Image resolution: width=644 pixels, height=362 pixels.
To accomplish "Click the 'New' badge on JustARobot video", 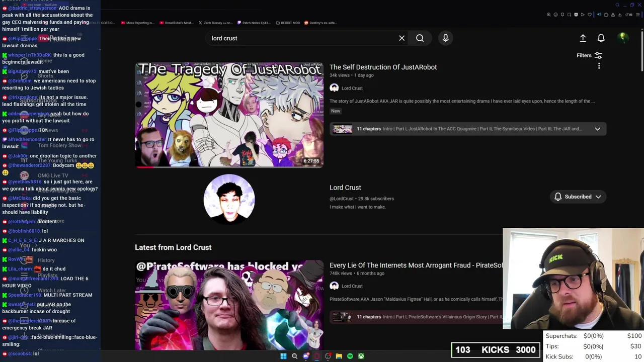I will pos(336,111).
